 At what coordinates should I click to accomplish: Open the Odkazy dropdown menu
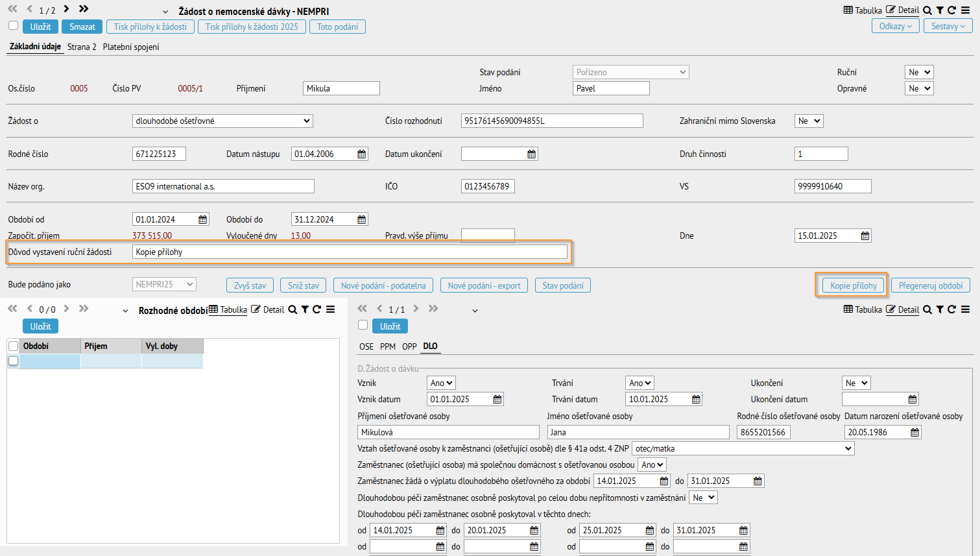895,27
